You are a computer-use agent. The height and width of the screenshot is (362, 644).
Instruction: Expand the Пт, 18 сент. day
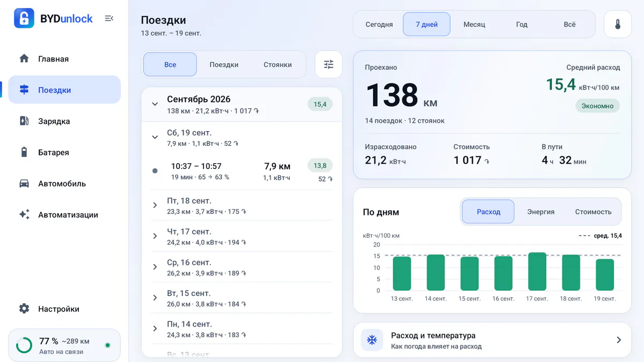pyautogui.click(x=155, y=205)
